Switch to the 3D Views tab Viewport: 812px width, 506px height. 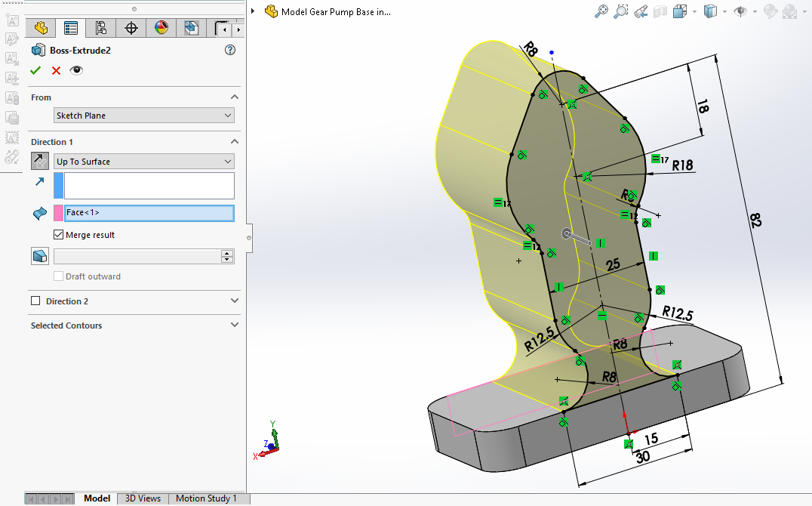pyautogui.click(x=143, y=498)
